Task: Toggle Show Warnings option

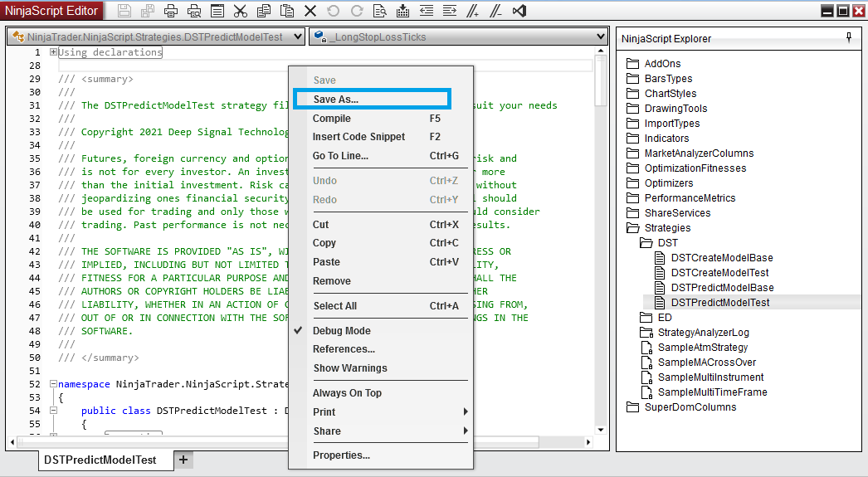Action: click(350, 368)
